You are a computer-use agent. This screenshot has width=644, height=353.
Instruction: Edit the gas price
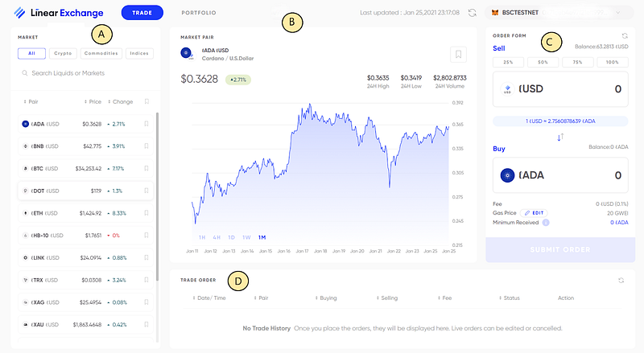(x=534, y=213)
